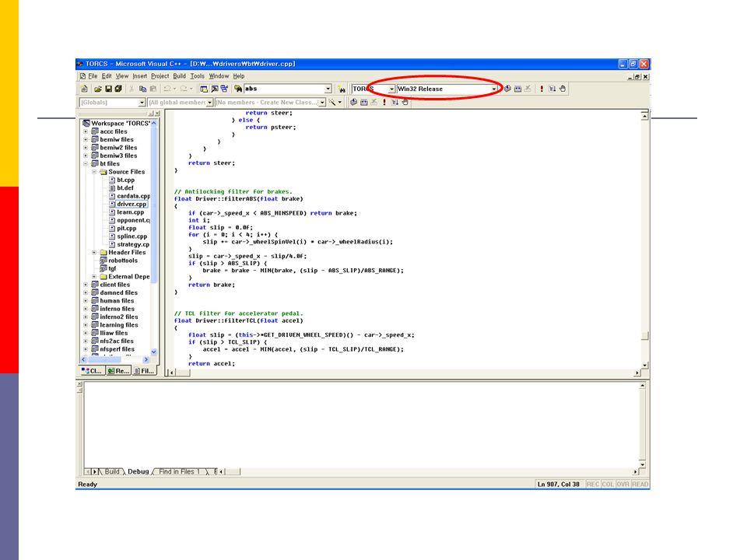Click the Ln 907, Col 38 status indicator

[559, 485]
